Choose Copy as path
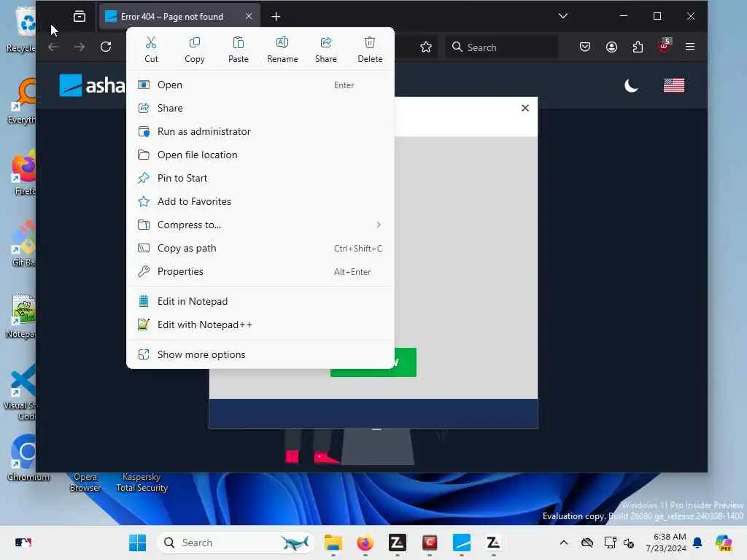The image size is (747, 560). coord(260,248)
